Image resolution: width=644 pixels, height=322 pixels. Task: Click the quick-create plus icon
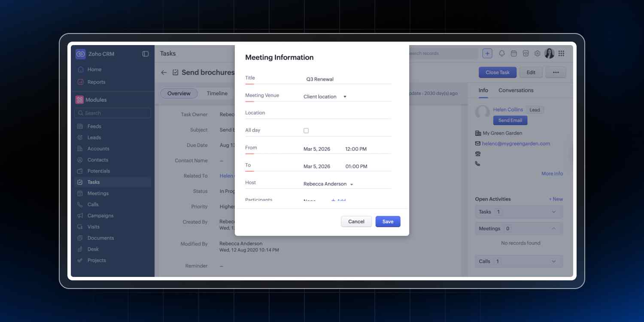pyautogui.click(x=487, y=53)
